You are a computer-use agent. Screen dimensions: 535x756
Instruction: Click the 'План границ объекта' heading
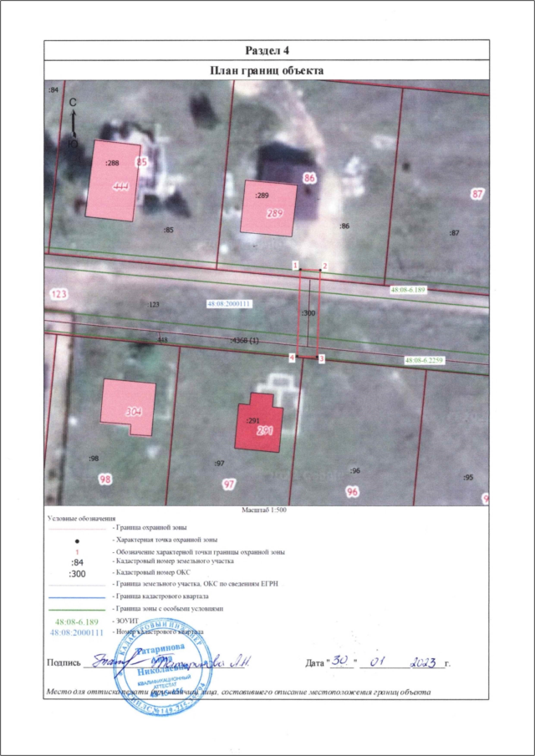pos(267,71)
